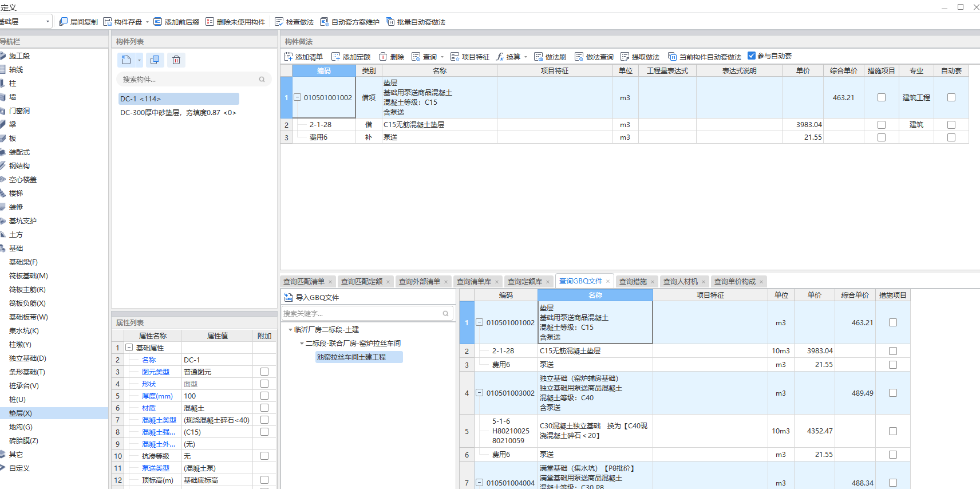Click search magnifier in GBQ keyword box
This screenshot has height=489, width=980.
(x=445, y=313)
